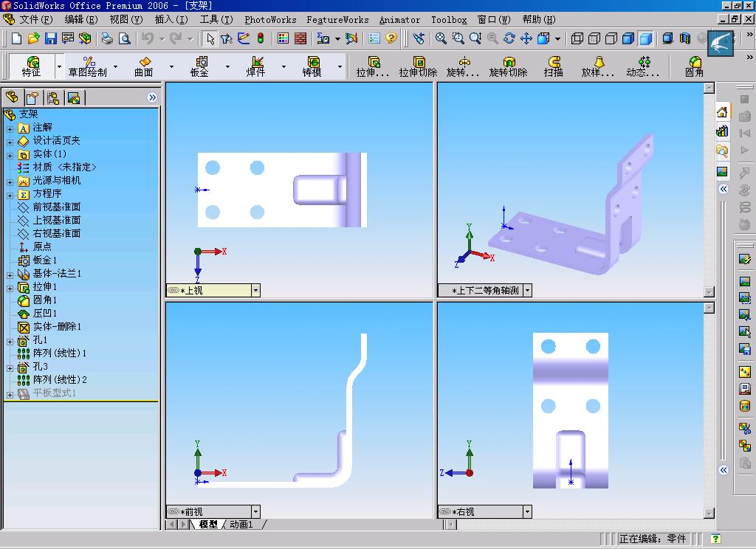Click the Rebuild traffic light icon
Viewport: 756px width, 549px height.
coord(261,38)
